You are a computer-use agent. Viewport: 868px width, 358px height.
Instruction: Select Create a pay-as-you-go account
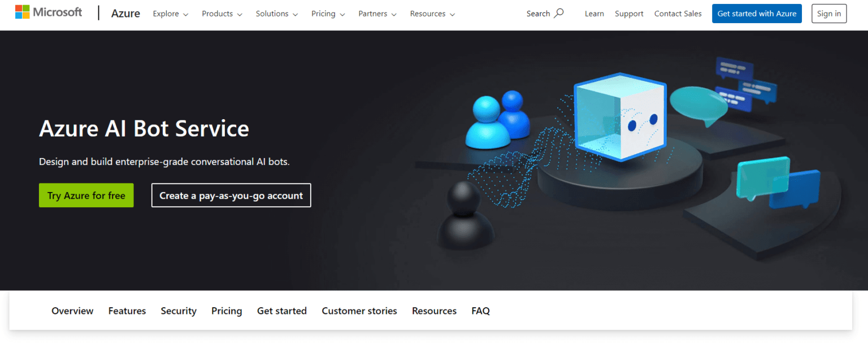(231, 195)
